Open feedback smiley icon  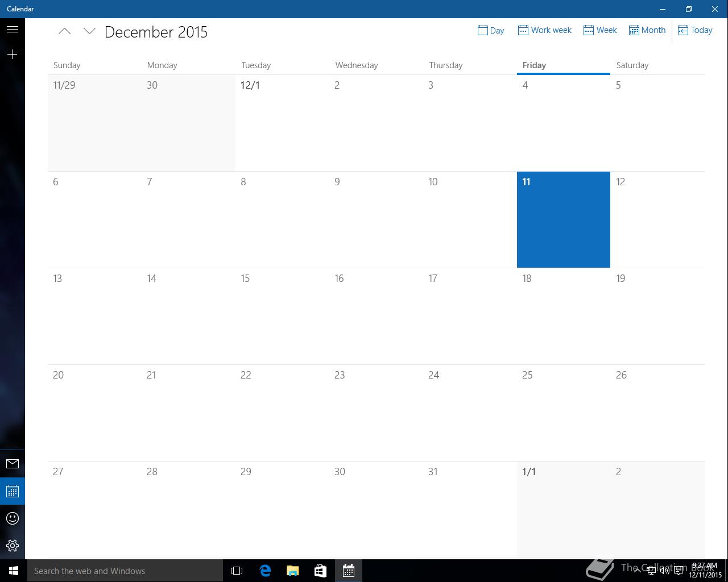(13, 518)
